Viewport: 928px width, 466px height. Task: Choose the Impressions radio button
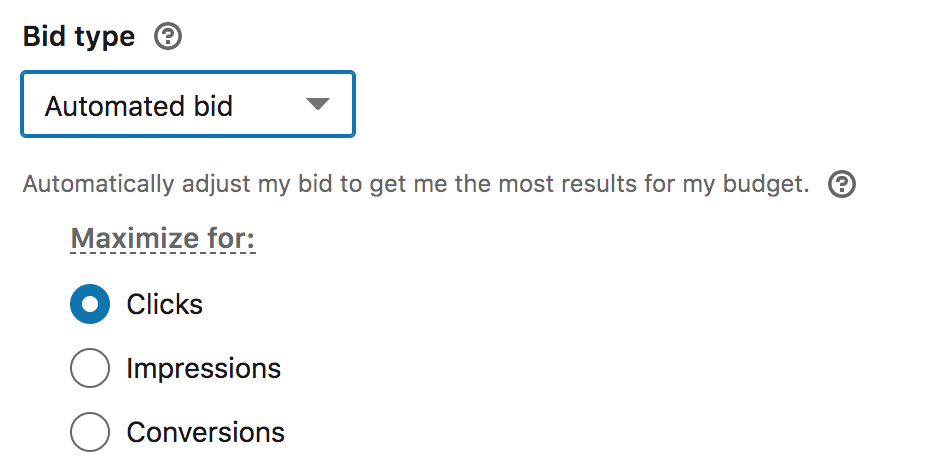(90, 369)
